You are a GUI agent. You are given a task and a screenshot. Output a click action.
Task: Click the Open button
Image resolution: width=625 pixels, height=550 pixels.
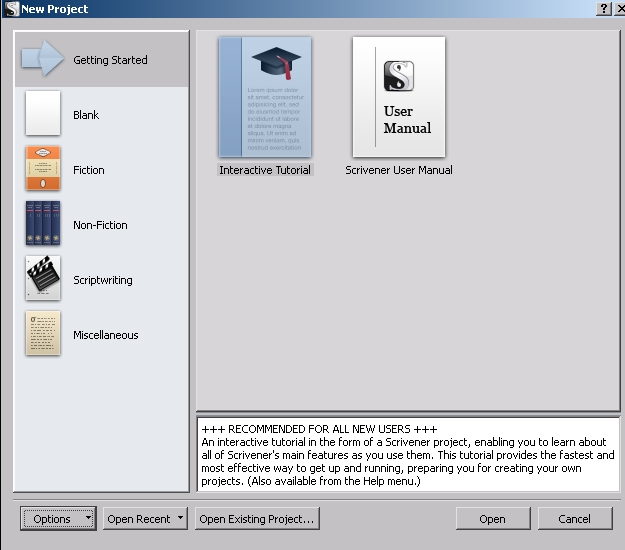pos(493,519)
